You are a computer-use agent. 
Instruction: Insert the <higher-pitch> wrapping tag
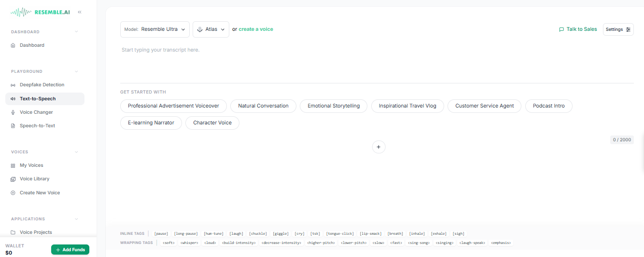(321, 243)
